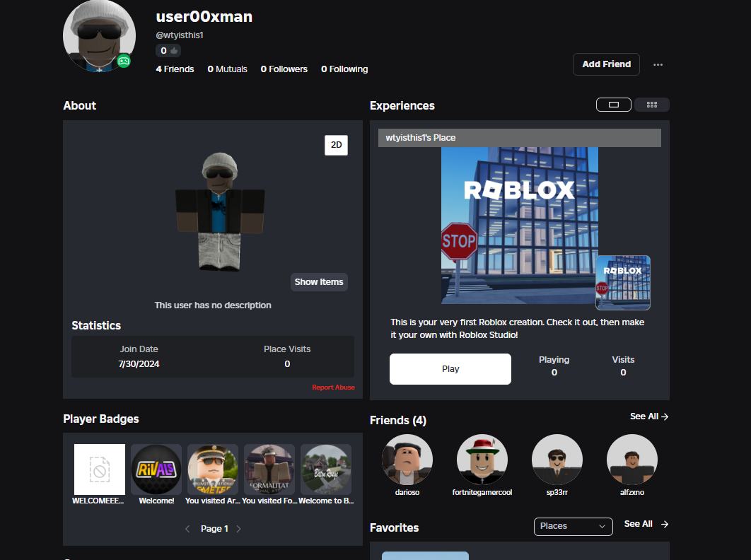The image size is (751, 560).
Task: Open the 'Welcome to B...' badge
Action: click(x=326, y=469)
